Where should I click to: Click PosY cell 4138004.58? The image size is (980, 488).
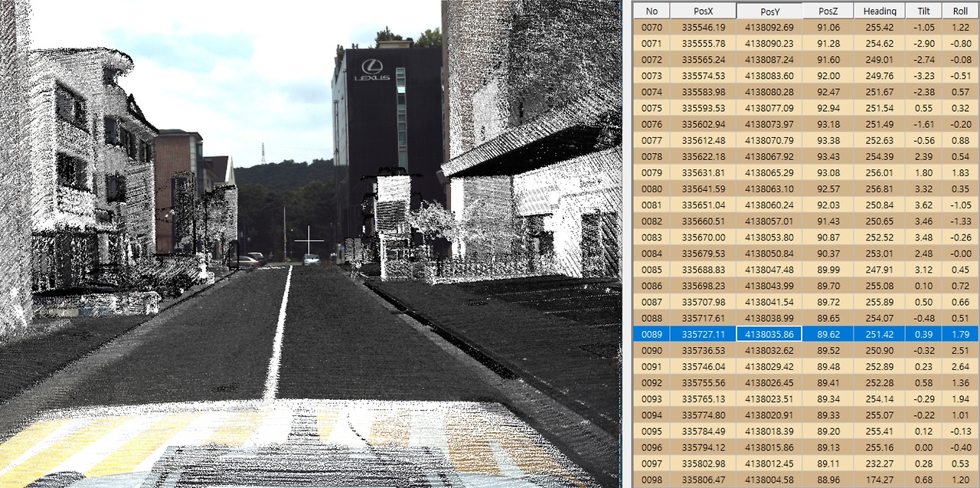pyautogui.click(x=769, y=479)
